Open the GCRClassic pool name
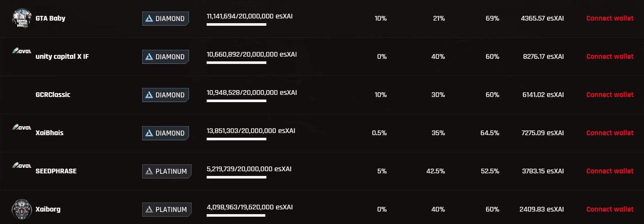Image resolution: width=644 pixels, height=224 pixels. (53, 95)
